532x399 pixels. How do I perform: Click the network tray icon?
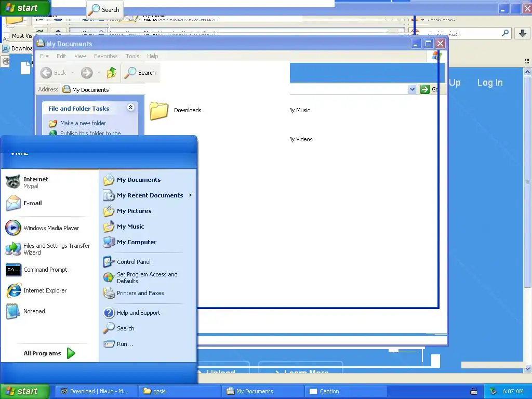pos(493,391)
